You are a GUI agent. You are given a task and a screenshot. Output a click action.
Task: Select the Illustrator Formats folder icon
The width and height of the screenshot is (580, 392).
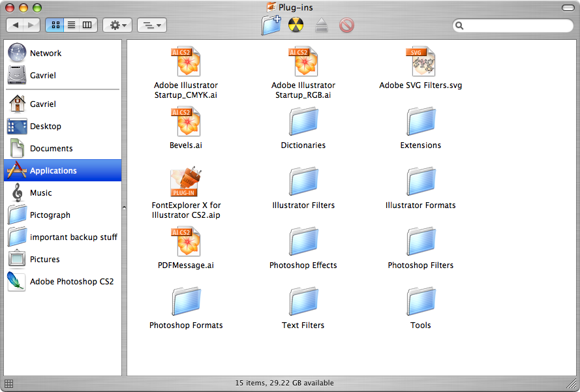tap(421, 181)
